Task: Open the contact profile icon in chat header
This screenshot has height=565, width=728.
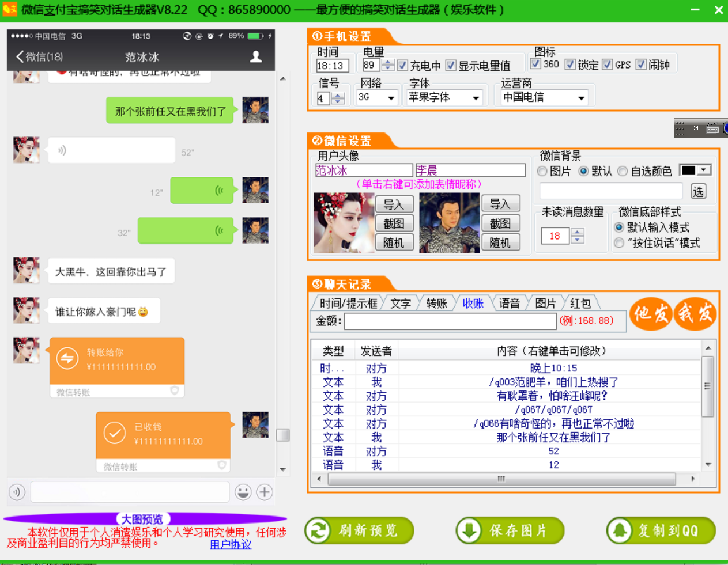Action: 256,56
